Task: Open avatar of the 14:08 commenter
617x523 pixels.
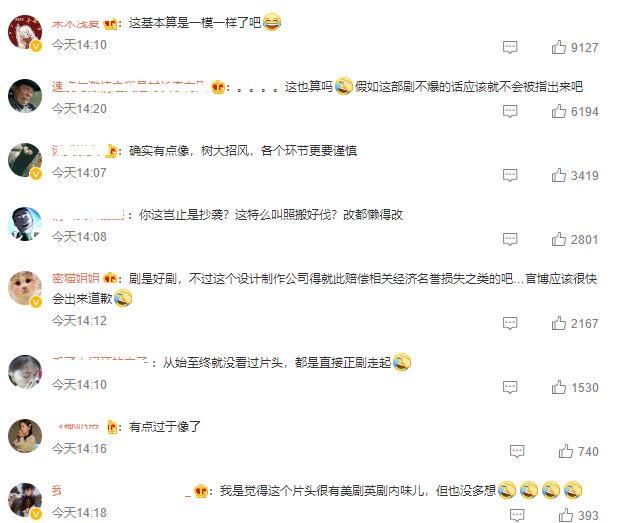Action: pos(25,224)
